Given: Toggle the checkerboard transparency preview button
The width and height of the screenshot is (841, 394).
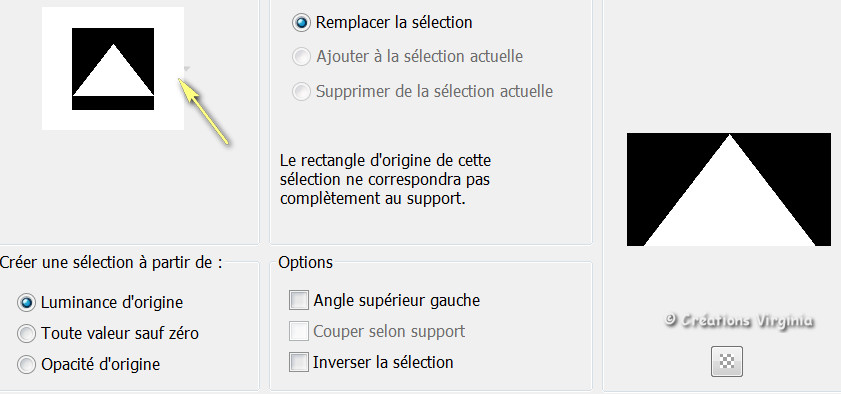Looking at the screenshot, I should point(727,361).
